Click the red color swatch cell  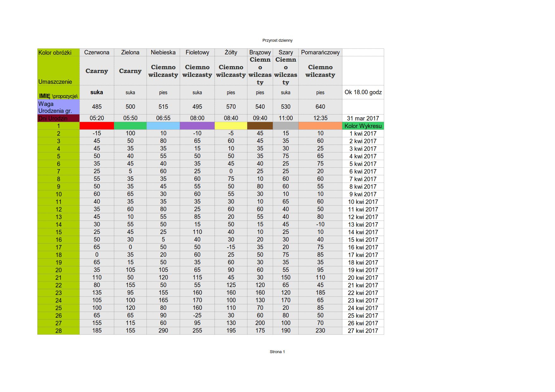tap(97, 126)
